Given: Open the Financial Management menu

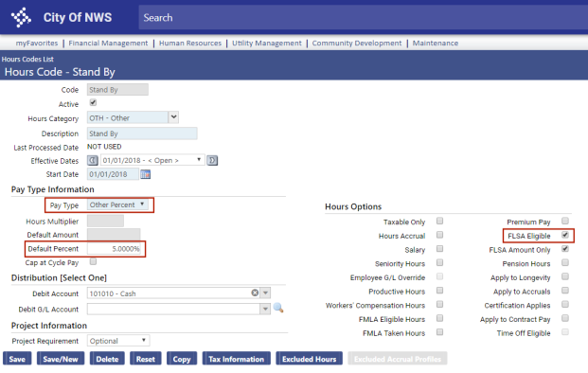Looking at the screenshot, I should [108, 44].
